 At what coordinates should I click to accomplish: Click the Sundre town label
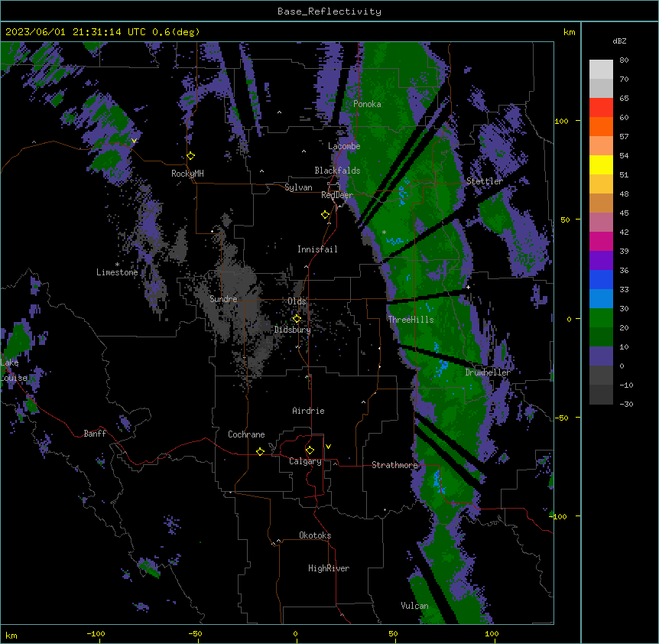click(x=223, y=299)
